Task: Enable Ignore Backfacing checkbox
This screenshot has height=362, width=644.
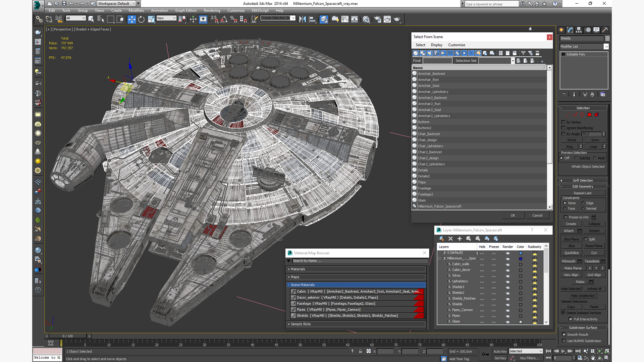Action: pos(563,128)
